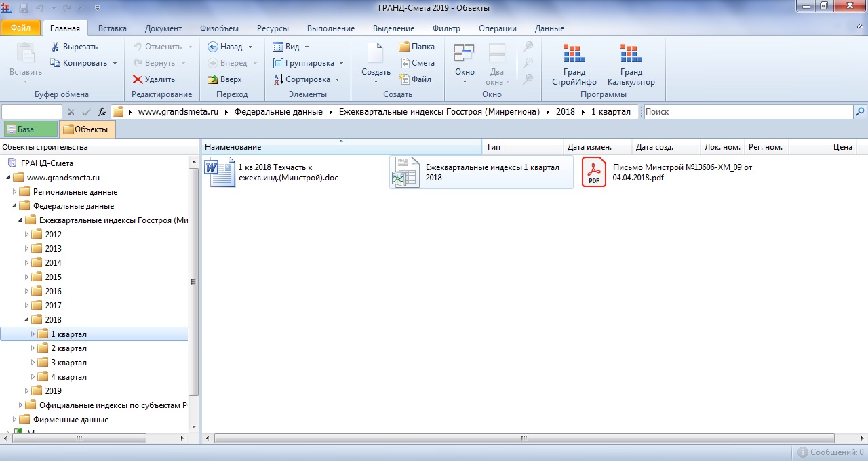Click the cell name box field
This screenshot has width=868, height=461.
click(32, 112)
